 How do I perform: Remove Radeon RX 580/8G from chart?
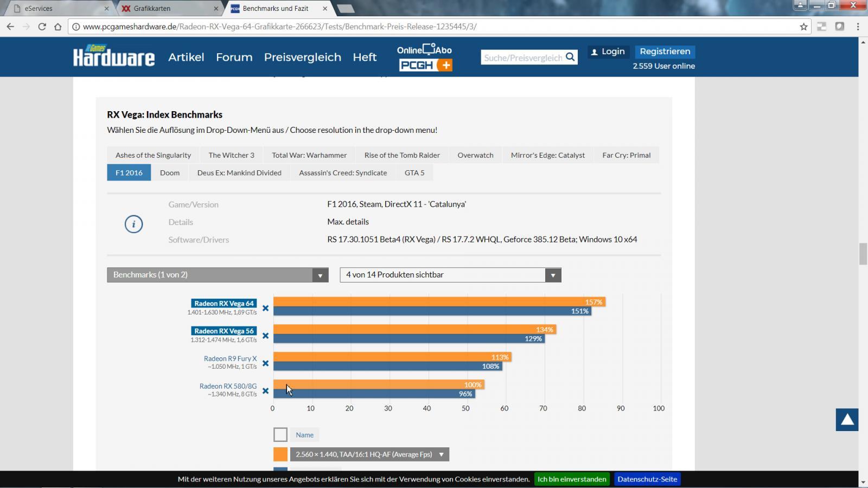point(265,391)
